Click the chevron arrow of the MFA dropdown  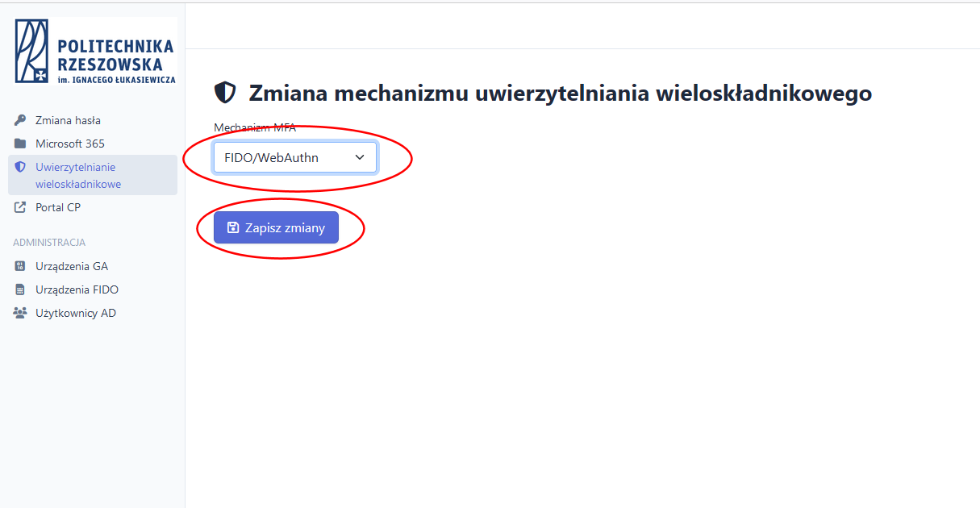360,157
